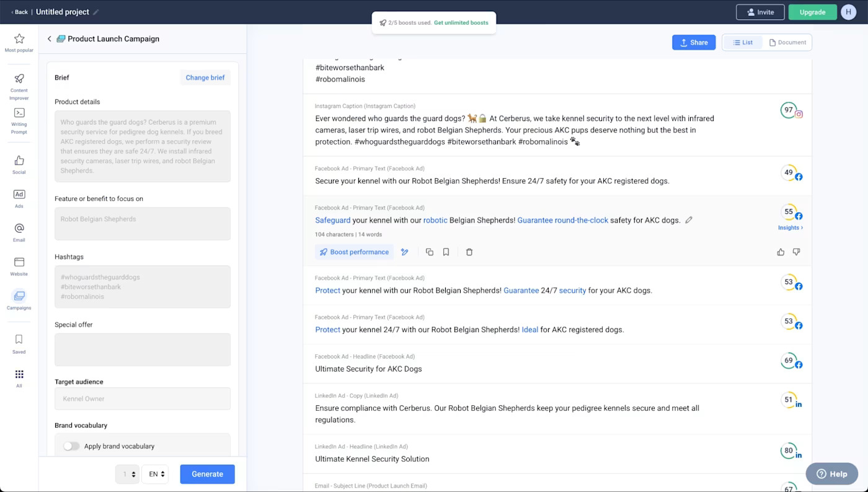Click the pencil edit icon beside Safeguard ad text
Screen dimensions: 868x492
point(689,220)
